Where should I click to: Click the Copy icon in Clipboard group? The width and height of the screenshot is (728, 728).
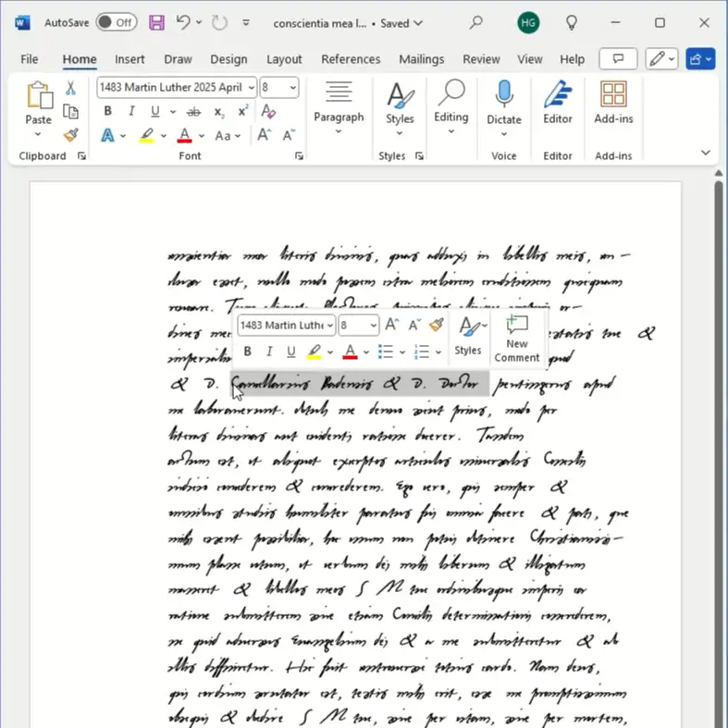click(70, 111)
